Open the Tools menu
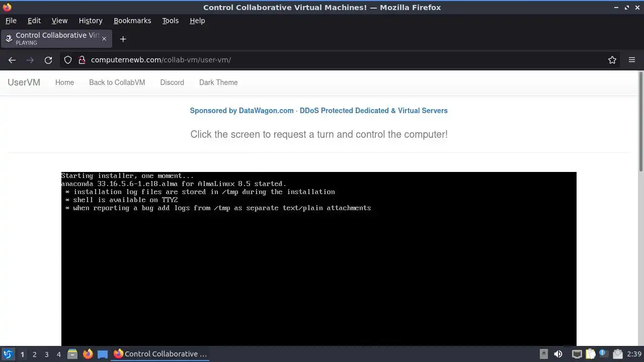This screenshot has width=644, height=362. [170, 21]
